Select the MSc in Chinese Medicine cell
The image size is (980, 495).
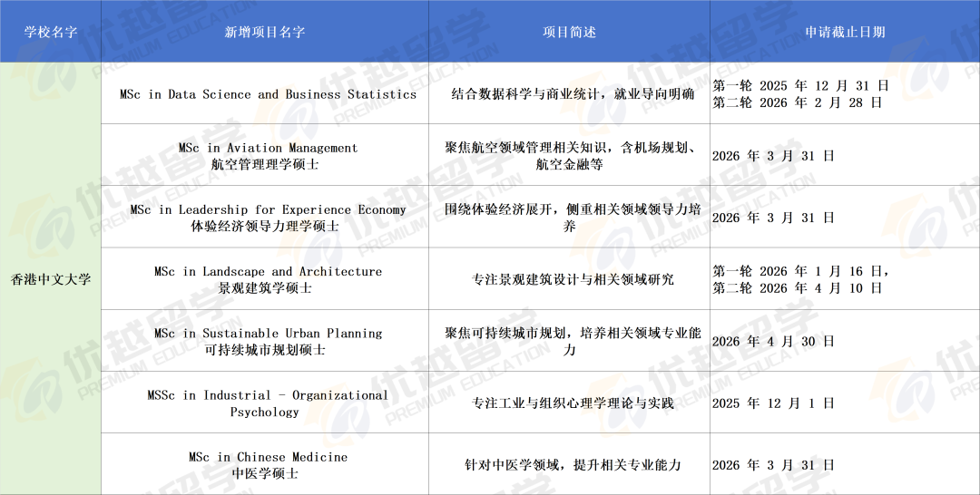tap(268, 465)
